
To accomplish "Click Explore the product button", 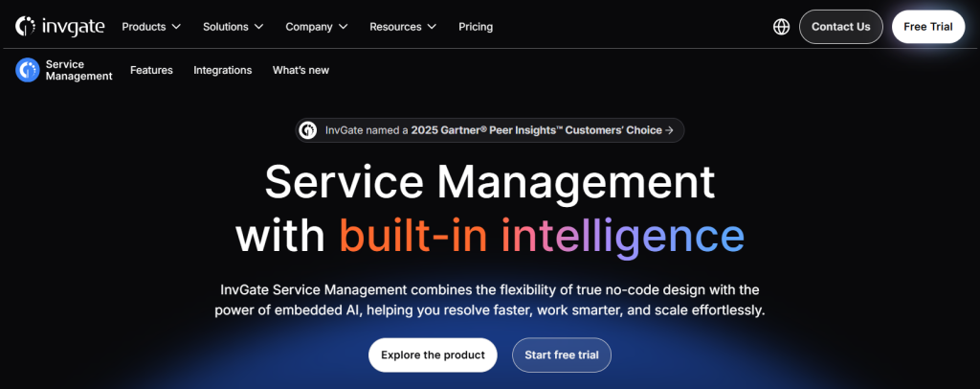I will coord(433,355).
